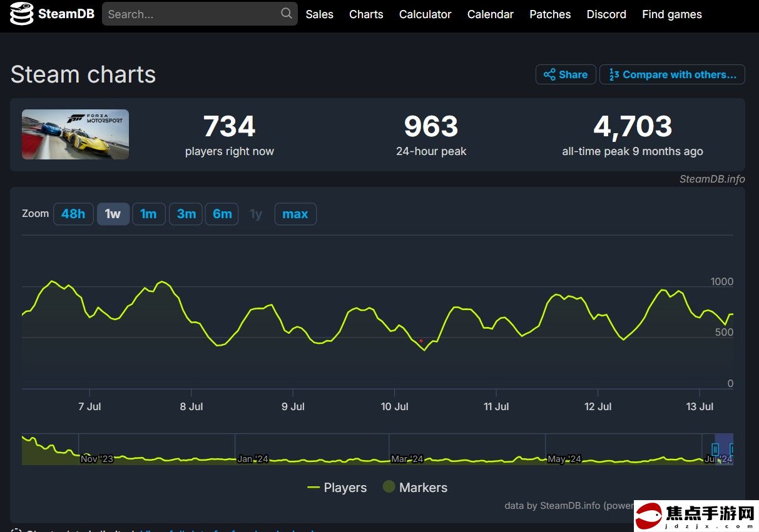Click the Share button
The height and width of the screenshot is (532, 759).
tap(566, 74)
